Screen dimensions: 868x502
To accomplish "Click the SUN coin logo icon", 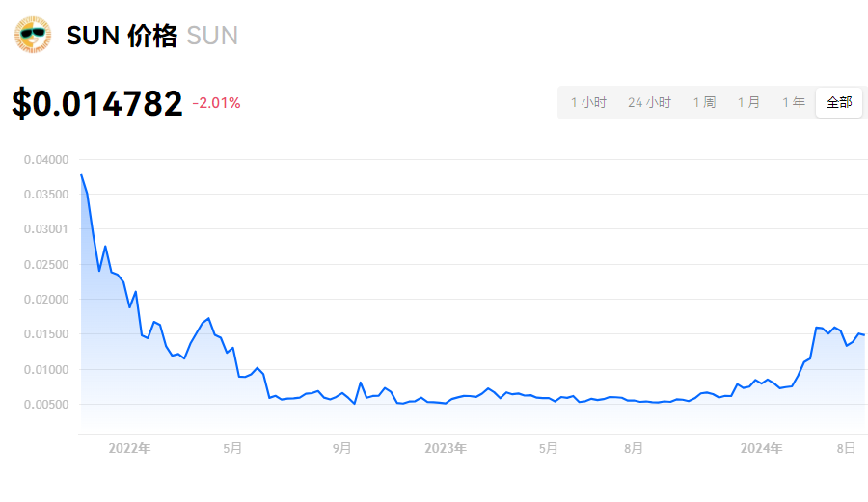I will (33, 35).
